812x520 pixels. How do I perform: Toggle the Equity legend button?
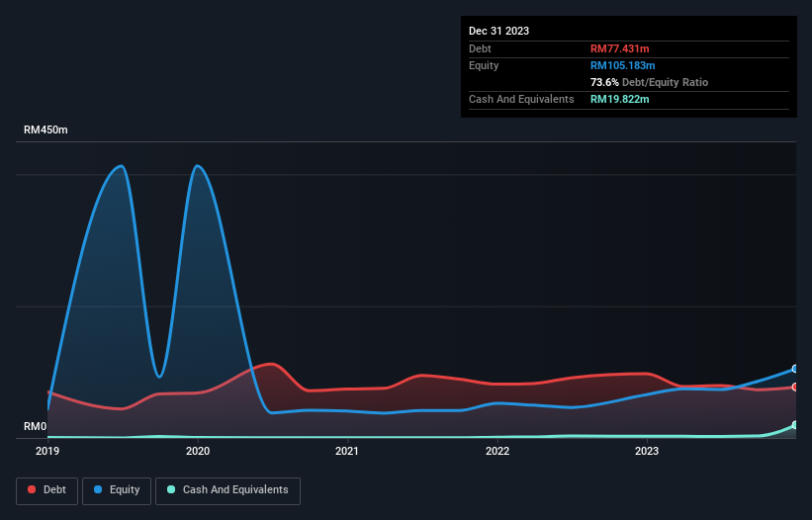click(x=117, y=490)
